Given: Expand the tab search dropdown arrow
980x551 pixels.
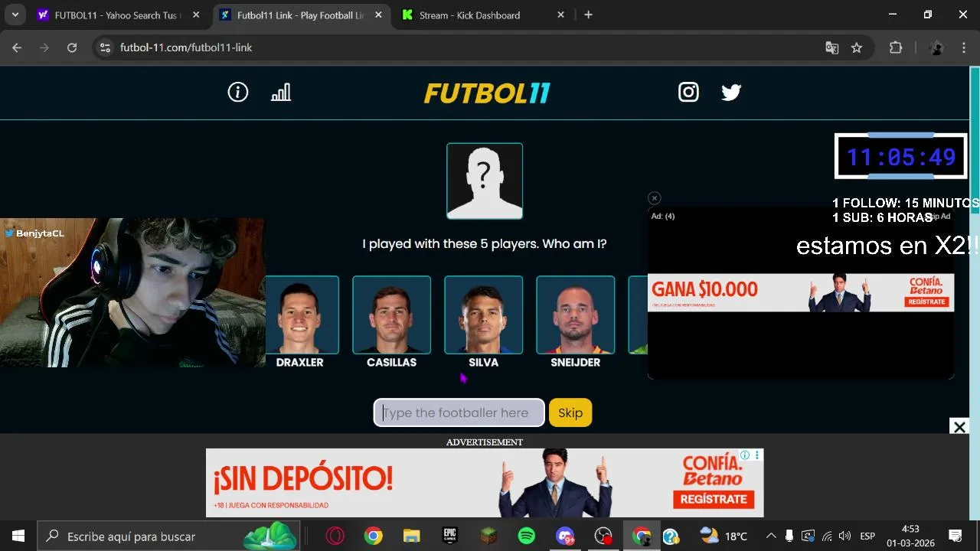Looking at the screenshot, I should (x=15, y=15).
